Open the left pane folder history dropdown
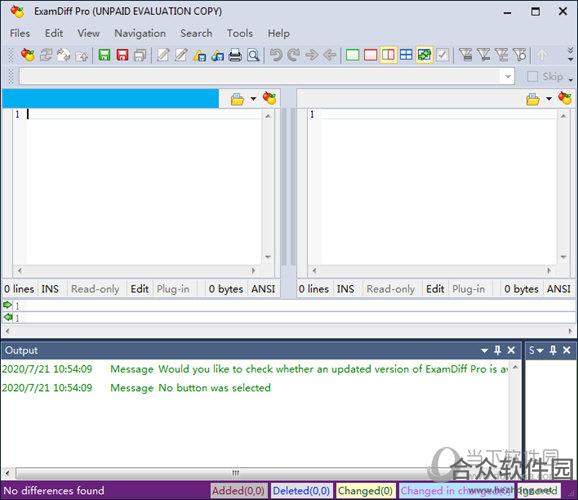The height and width of the screenshot is (500, 578). tap(253, 99)
